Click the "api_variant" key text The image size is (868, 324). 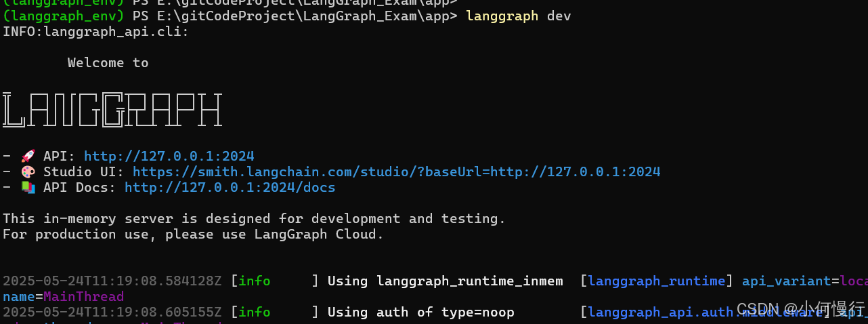click(x=787, y=281)
